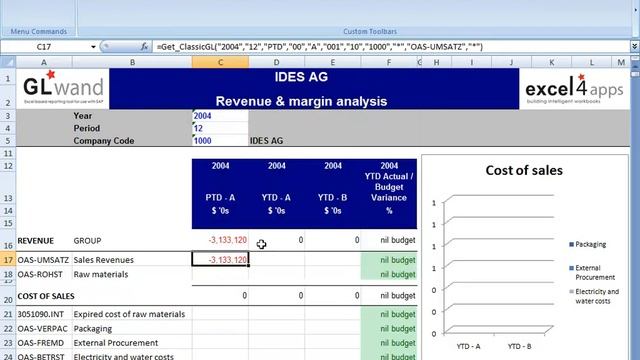Click the Select All corner button
Viewport: 640px width, 360px height.
pyautogui.click(x=8, y=62)
